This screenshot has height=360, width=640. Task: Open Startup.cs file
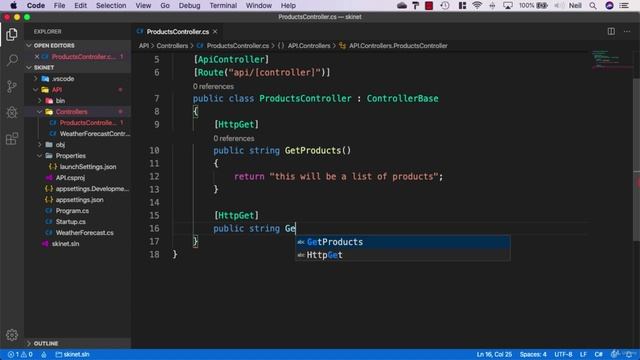(71, 222)
